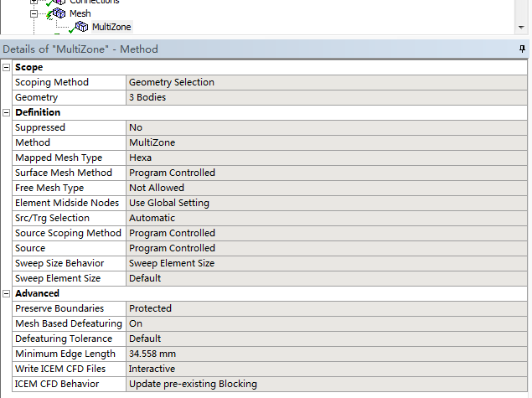Open the Free Mesh Type dropdown
Image resolution: width=532 pixels, height=398 pixels.
[327, 188]
